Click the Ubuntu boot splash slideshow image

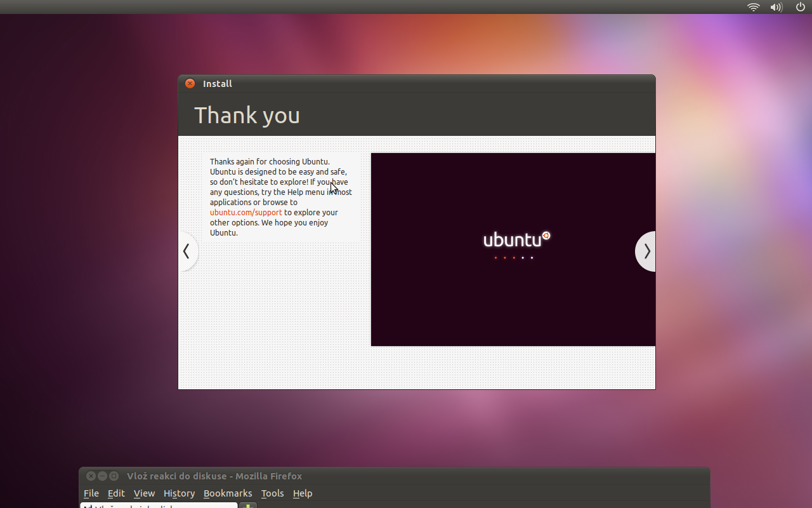(513, 250)
